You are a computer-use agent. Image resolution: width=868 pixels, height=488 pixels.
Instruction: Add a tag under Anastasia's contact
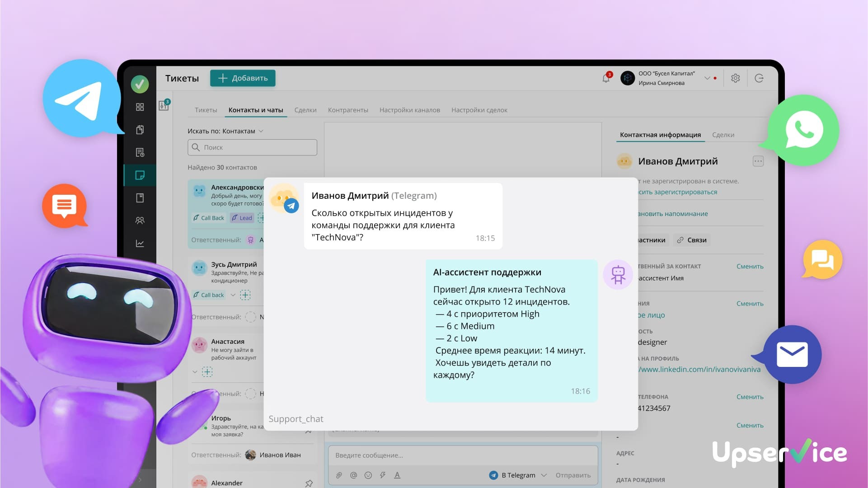[x=207, y=372]
